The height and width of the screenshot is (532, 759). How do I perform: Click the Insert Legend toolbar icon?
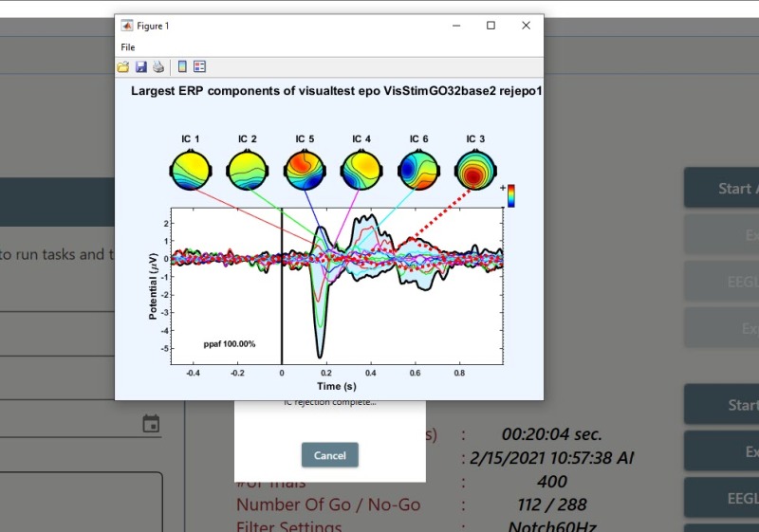(199, 67)
